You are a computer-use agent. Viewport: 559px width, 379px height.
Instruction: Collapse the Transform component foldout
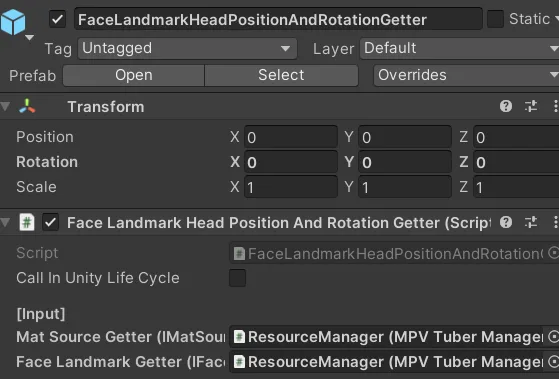tap(5, 106)
